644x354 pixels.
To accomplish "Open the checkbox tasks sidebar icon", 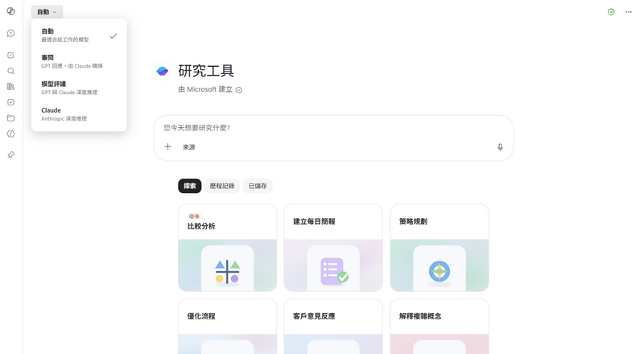I will [11, 102].
